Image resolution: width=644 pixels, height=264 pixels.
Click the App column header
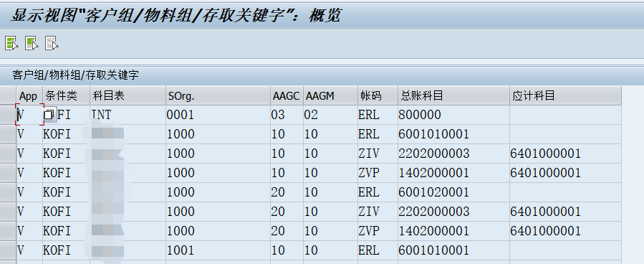pyautogui.click(x=29, y=96)
